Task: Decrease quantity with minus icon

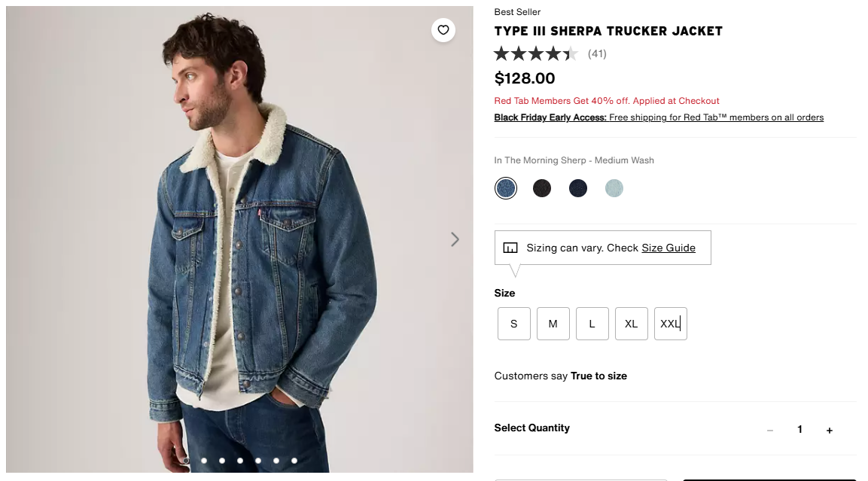Action: (770, 430)
